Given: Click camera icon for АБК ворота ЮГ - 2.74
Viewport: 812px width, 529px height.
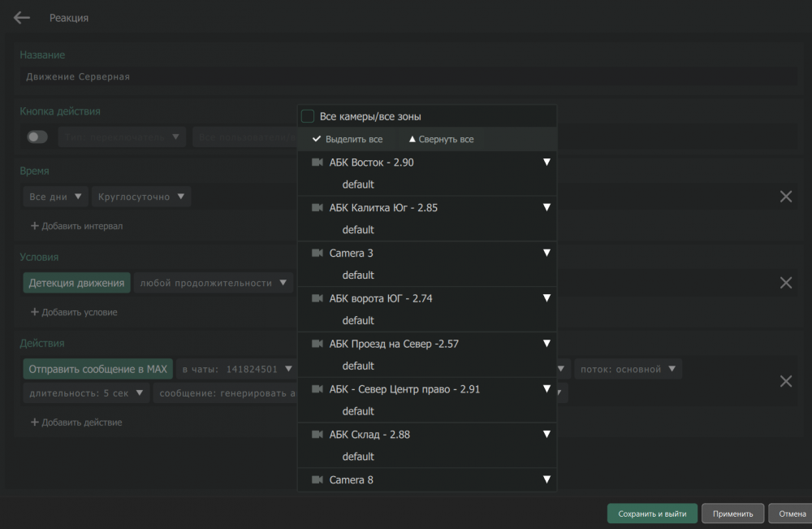Looking at the screenshot, I should pyautogui.click(x=317, y=298).
